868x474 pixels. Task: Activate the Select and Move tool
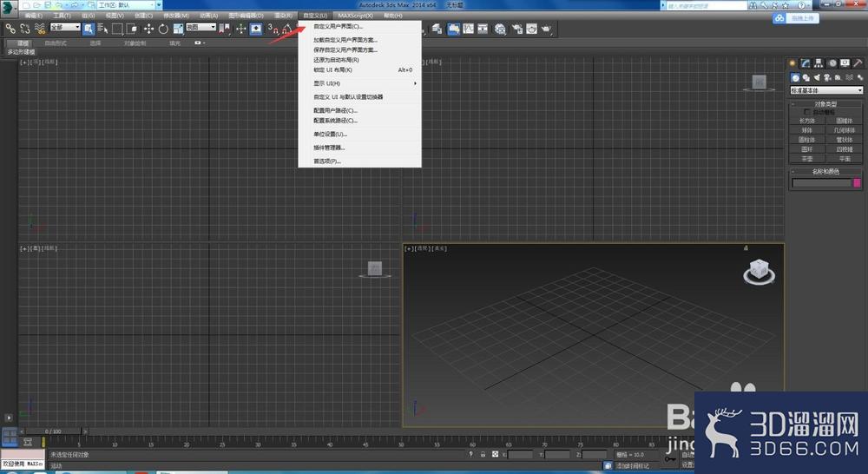tap(149, 29)
